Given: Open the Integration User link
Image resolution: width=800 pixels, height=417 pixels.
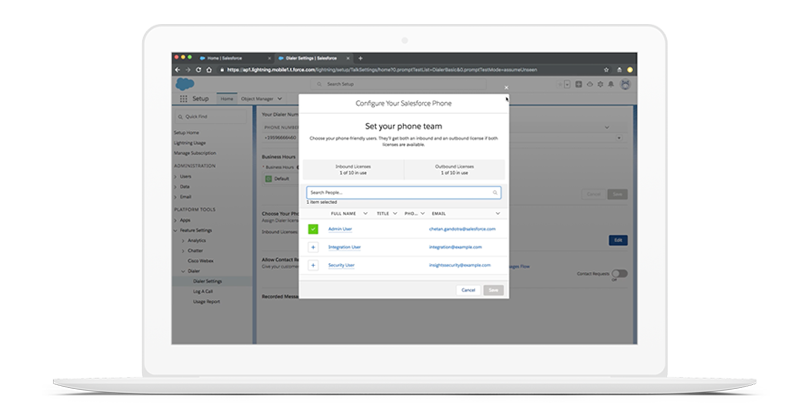Looking at the screenshot, I should pyautogui.click(x=344, y=247).
